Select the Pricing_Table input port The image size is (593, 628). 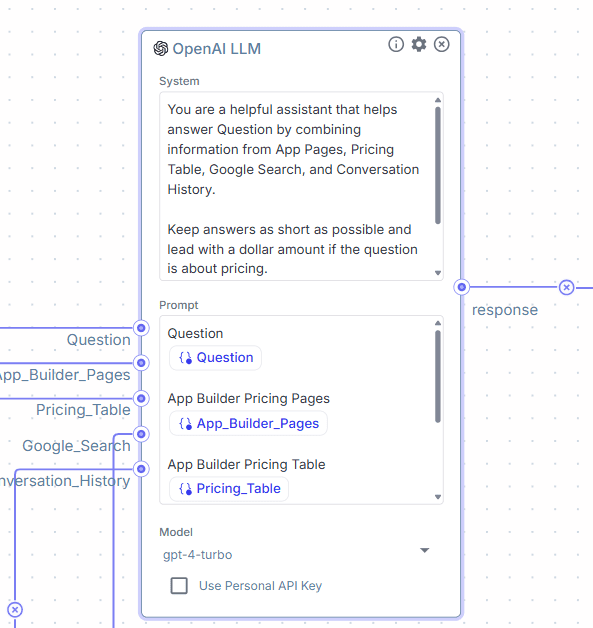141,399
